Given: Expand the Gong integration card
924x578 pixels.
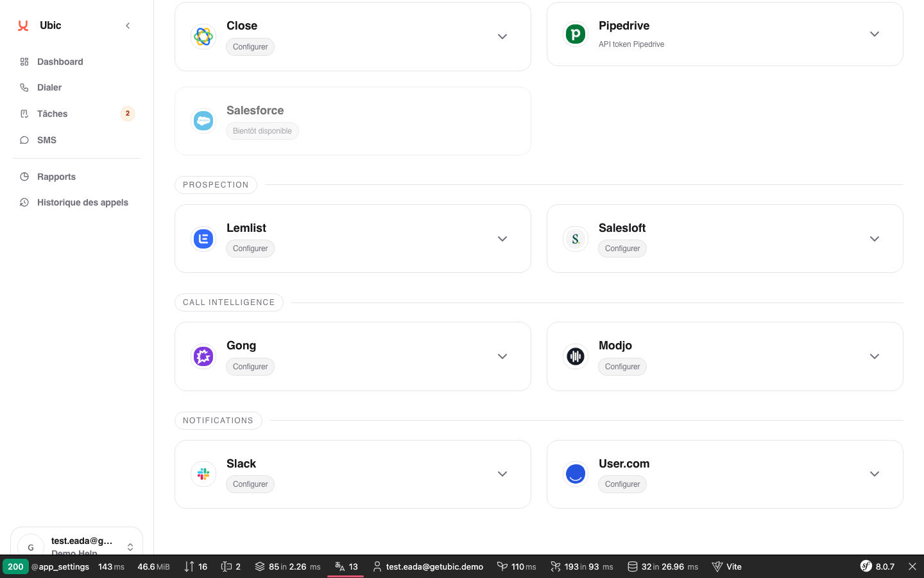Looking at the screenshot, I should click(x=502, y=356).
